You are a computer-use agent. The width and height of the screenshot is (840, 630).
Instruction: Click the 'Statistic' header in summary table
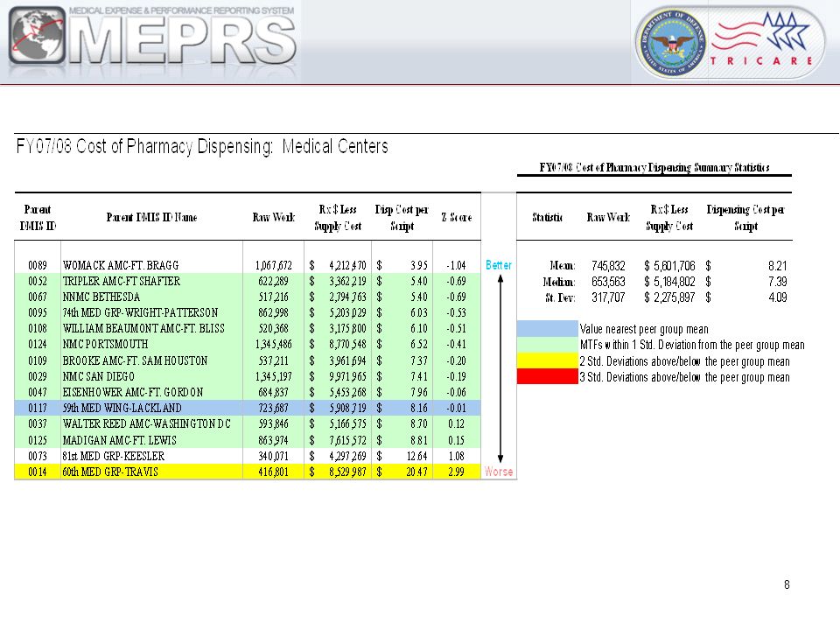coord(547,217)
